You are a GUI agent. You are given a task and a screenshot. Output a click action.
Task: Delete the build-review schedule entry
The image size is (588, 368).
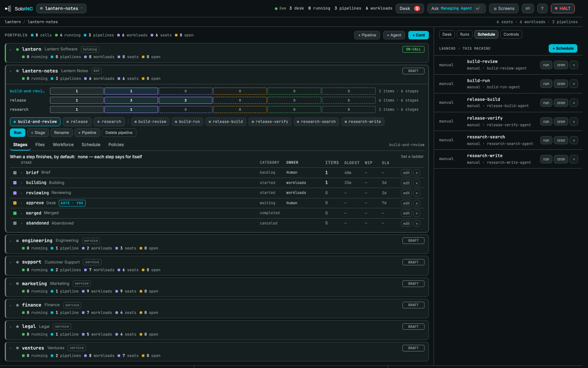pyautogui.click(x=574, y=65)
